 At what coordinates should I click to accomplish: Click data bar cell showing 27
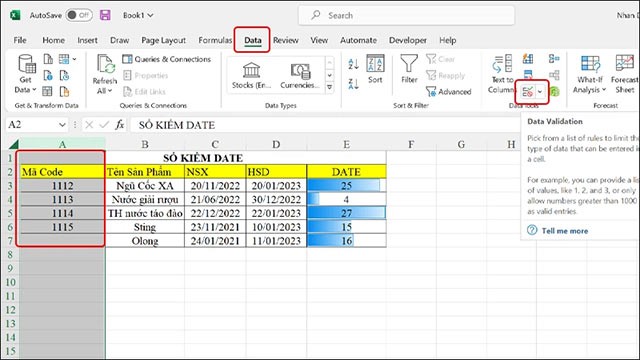[x=346, y=213]
